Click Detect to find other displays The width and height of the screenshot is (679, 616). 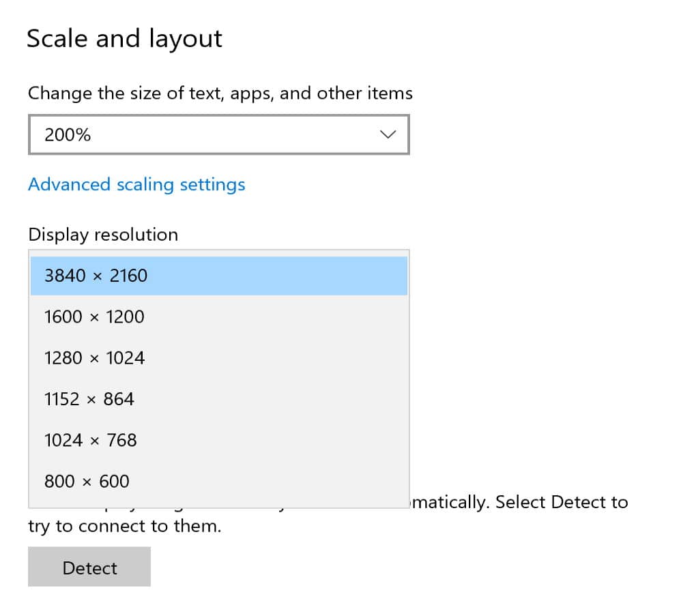point(89,567)
